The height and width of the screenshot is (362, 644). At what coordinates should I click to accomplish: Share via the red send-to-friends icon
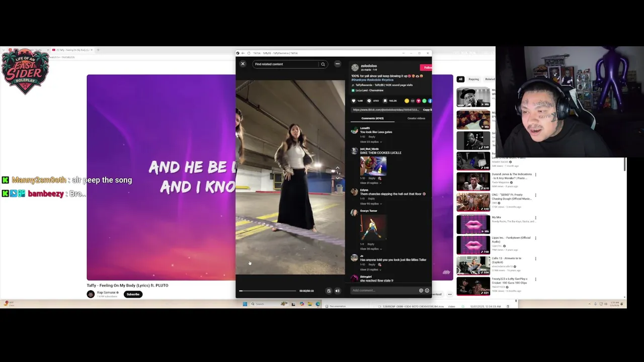pos(418,101)
